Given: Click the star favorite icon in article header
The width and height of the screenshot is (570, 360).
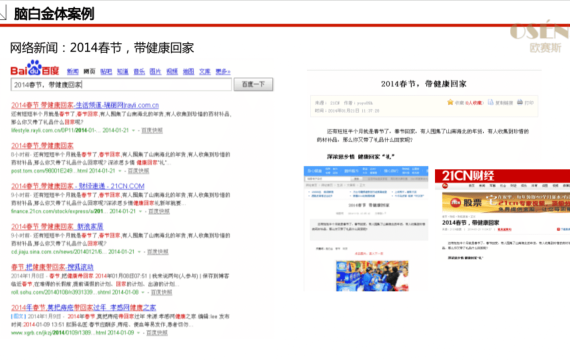Looking at the screenshot, I should 450,102.
